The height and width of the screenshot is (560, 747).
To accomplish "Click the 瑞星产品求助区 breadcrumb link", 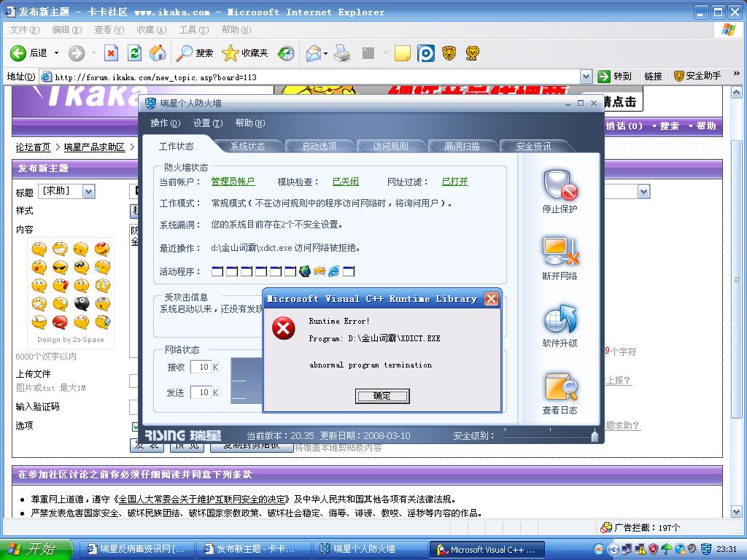I will tap(94, 147).
